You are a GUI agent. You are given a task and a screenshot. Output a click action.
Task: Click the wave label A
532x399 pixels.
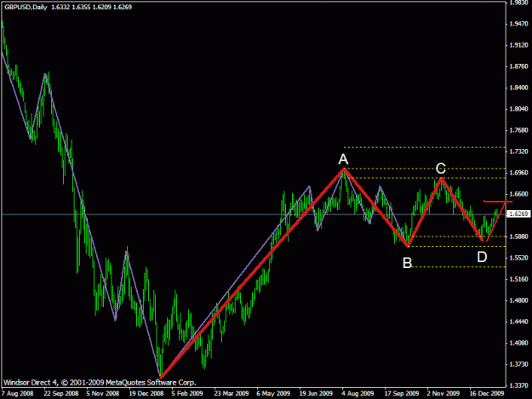pyautogui.click(x=343, y=159)
